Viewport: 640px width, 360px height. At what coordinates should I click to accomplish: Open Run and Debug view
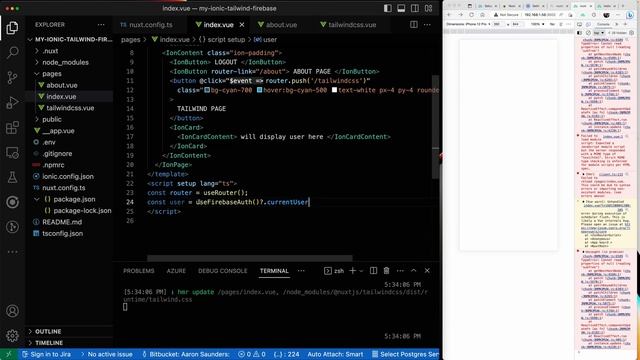[x=12, y=102]
